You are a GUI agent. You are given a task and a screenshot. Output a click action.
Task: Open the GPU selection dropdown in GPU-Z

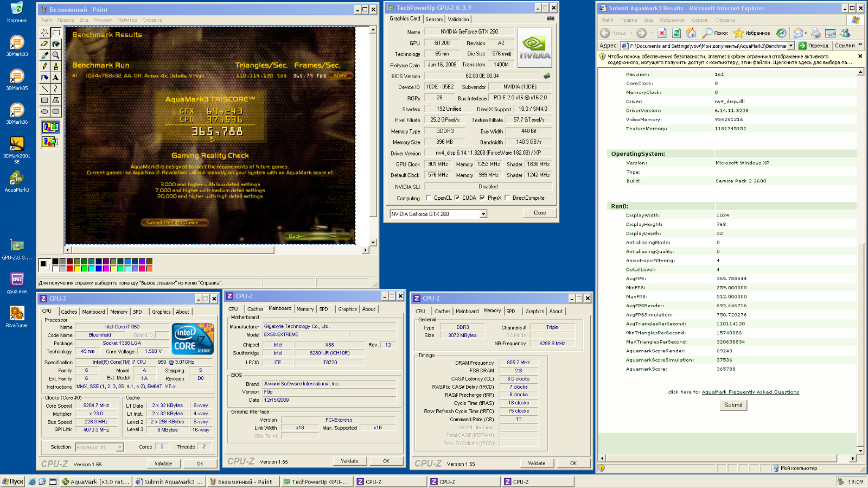[483, 214]
